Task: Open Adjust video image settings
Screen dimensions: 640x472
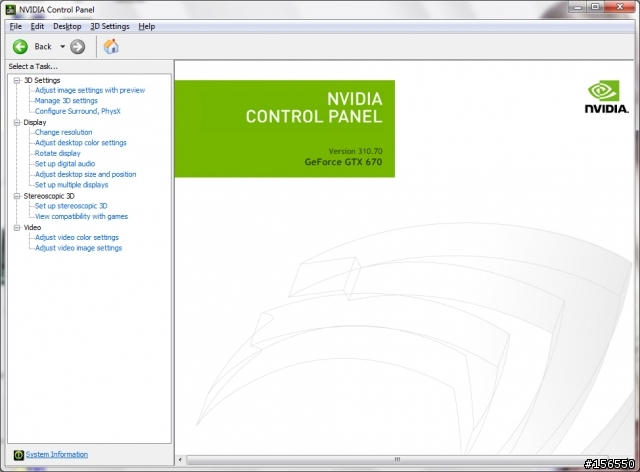Action: (78, 248)
